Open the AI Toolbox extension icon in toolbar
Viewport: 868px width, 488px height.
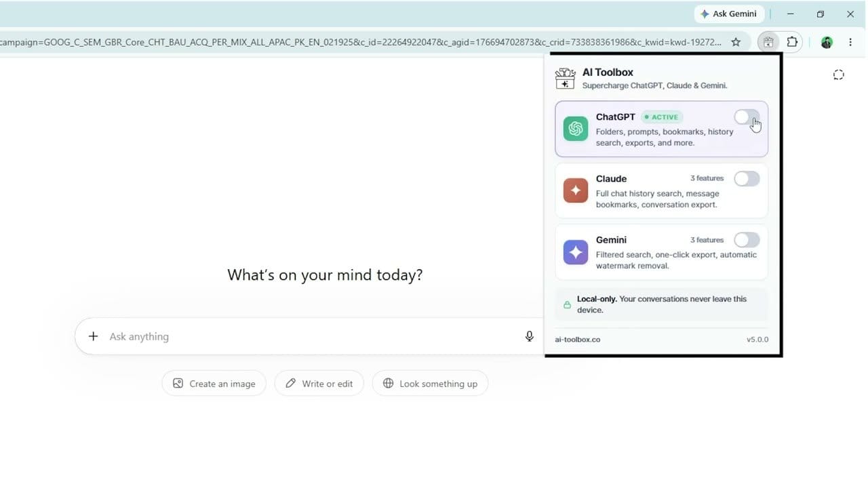[x=768, y=42]
